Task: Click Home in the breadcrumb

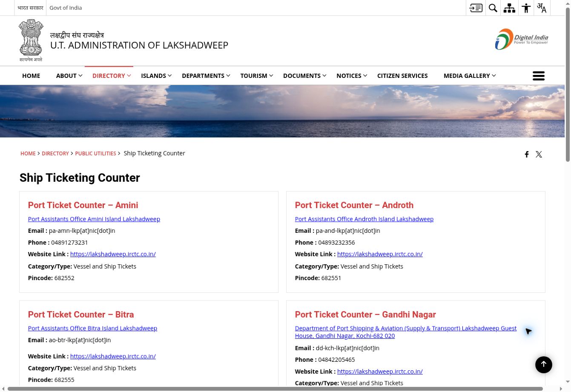Action: 28,154
